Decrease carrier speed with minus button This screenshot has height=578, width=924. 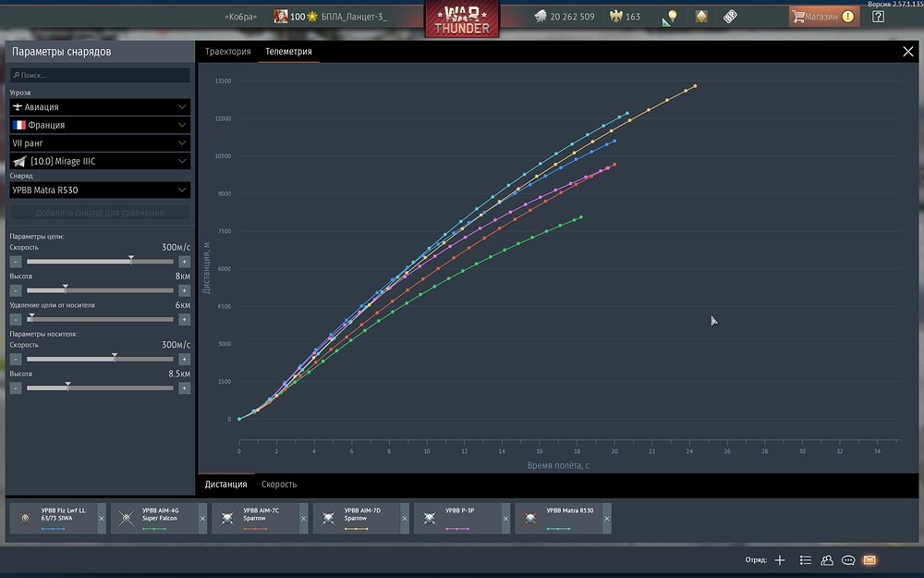[16, 359]
